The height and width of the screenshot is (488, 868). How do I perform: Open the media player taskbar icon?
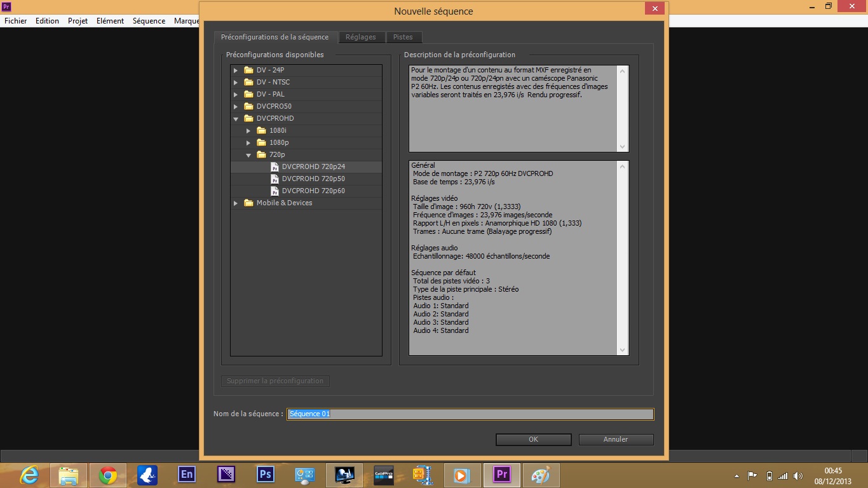pyautogui.click(x=462, y=475)
